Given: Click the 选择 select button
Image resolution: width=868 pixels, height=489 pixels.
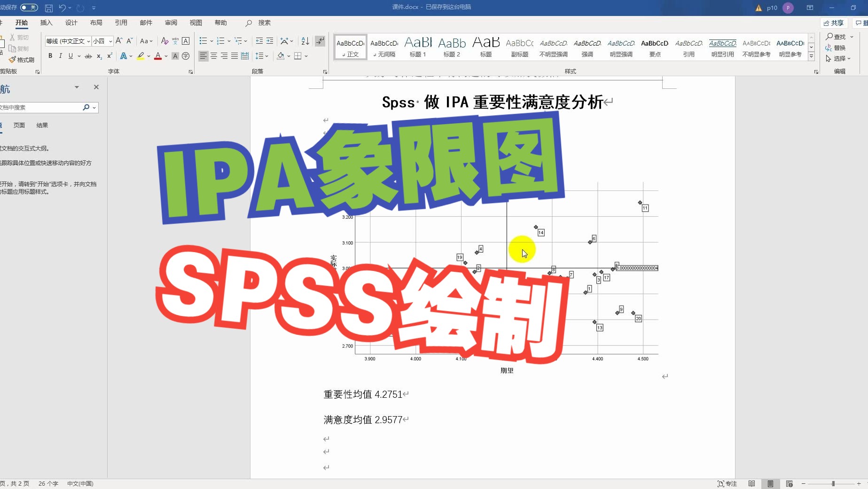Looking at the screenshot, I should click(838, 58).
